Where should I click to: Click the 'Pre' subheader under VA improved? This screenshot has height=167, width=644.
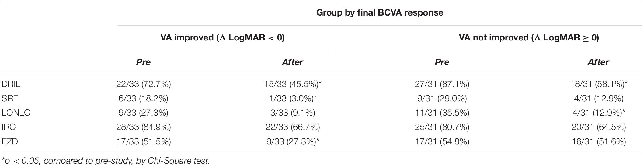(143, 62)
